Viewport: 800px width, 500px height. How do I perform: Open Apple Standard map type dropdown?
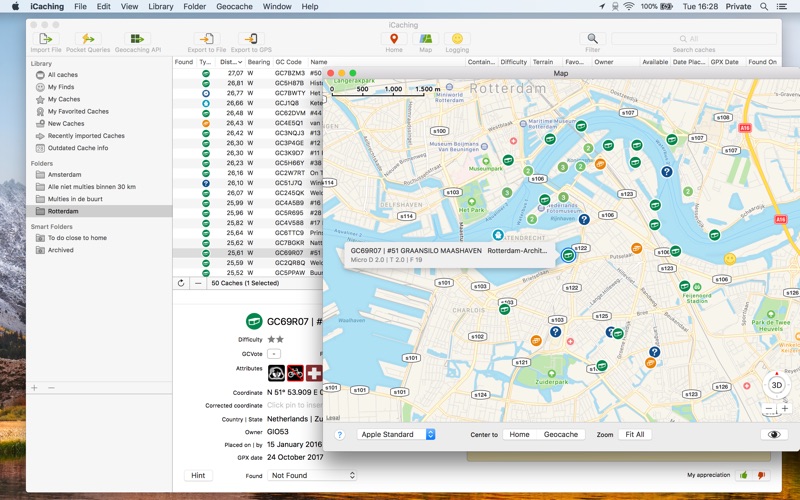tap(396, 435)
